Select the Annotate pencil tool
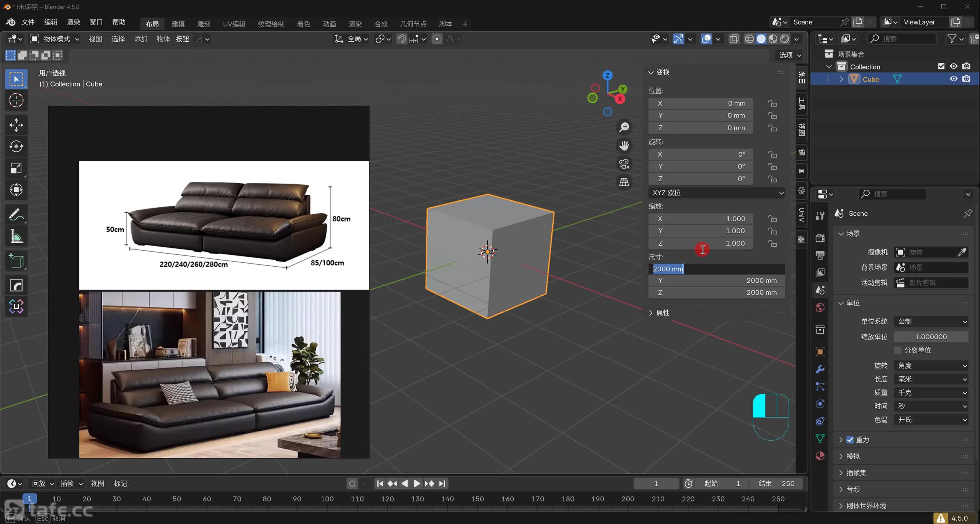Screen dimensions: 980x524 16,215
